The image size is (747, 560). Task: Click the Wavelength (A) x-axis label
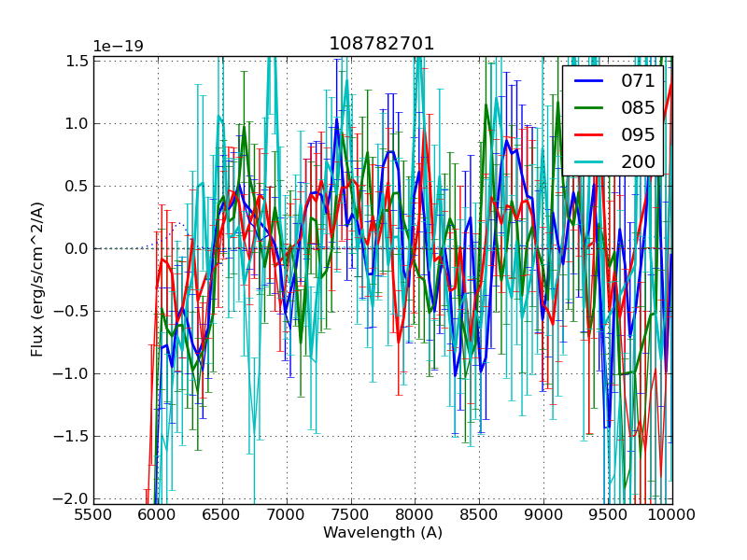coord(383,533)
